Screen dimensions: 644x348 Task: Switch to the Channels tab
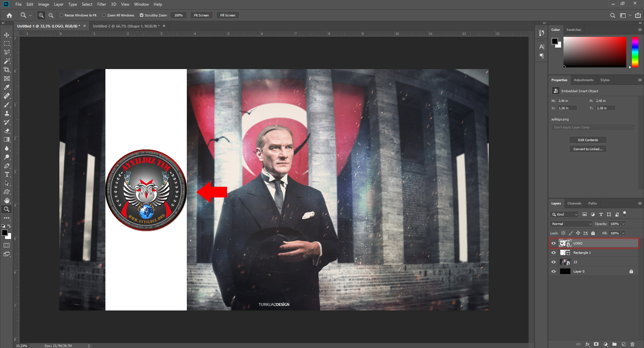pos(574,204)
